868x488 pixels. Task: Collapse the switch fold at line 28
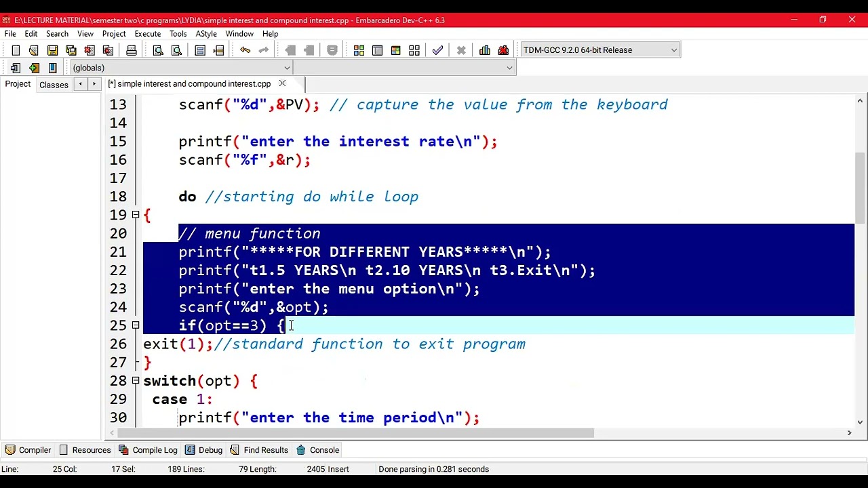pyautogui.click(x=136, y=381)
